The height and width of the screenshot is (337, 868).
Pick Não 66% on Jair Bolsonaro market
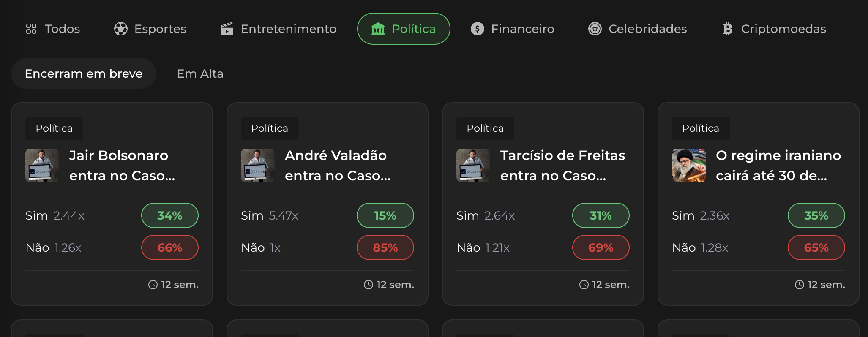tap(169, 247)
